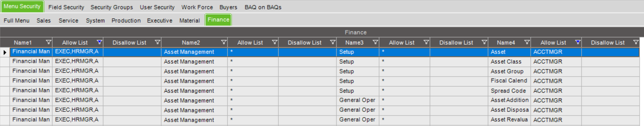This screenshot has width=644, height=126.
Task: Click the filter funnel on last Disallow List column
Action: [636, 42]
